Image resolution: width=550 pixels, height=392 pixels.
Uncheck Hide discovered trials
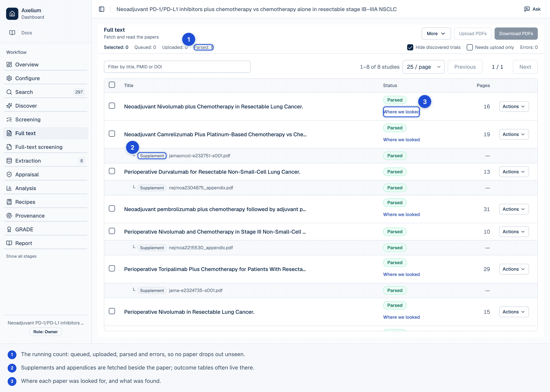coord(410,47)
